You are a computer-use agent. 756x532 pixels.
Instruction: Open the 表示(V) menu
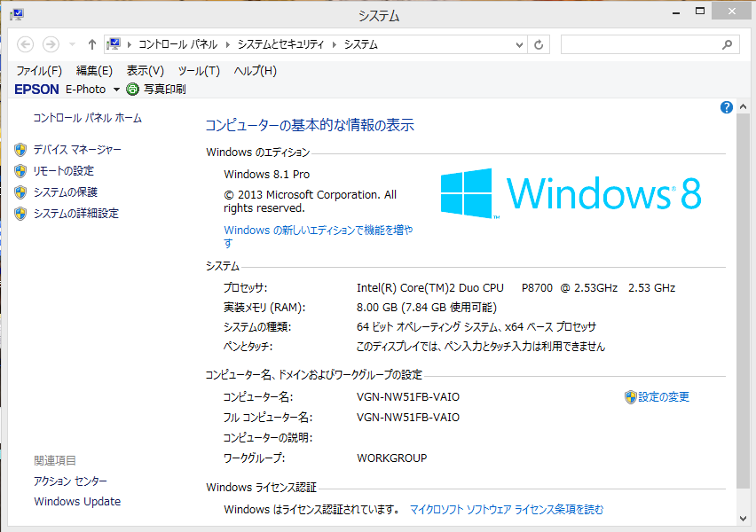(x=146, y=71)
